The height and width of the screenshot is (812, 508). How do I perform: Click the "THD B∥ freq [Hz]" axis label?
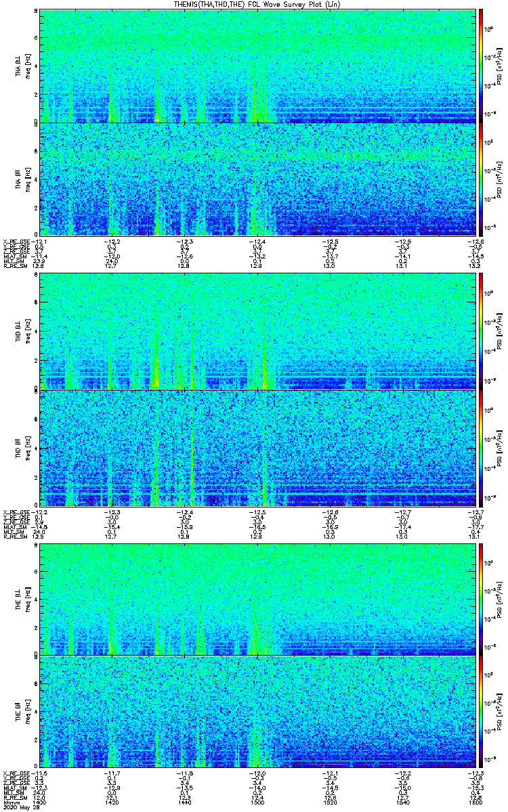click(x=23, y=447)
